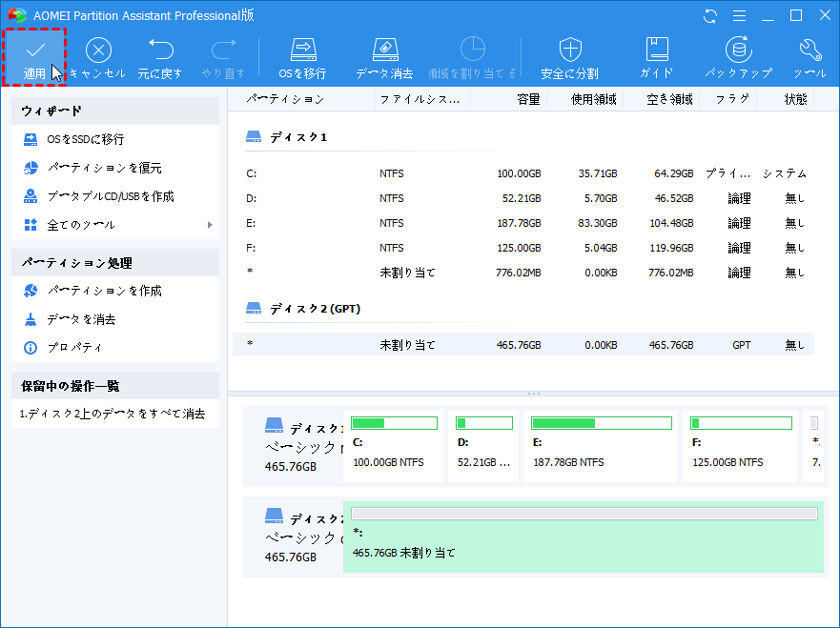
Task: Click the プロパティ info icon
Action: 31,348
